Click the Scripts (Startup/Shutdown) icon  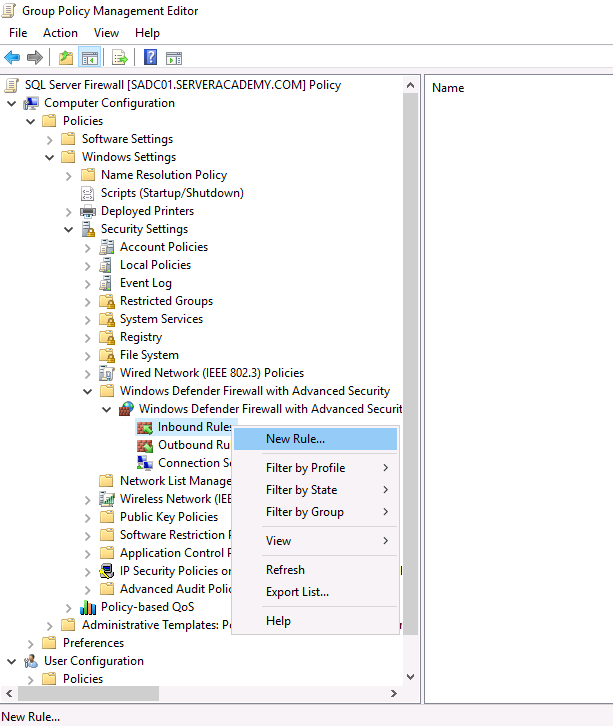click(88, 193)
